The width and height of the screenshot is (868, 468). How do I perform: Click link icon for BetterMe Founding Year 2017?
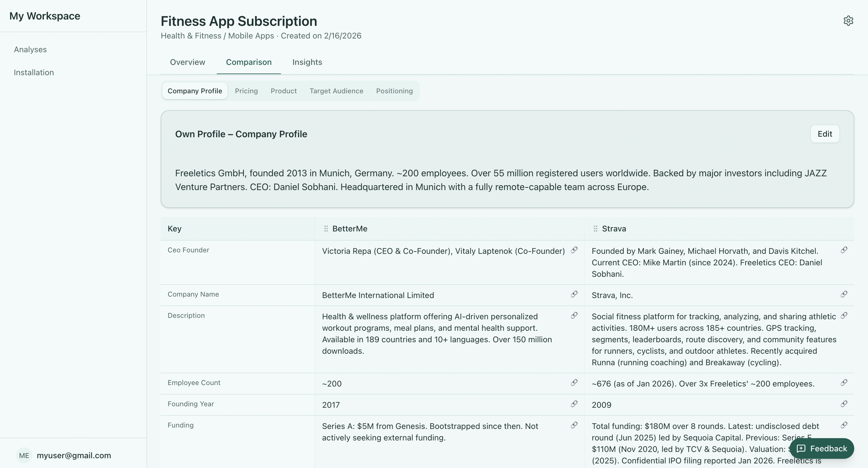tap(574, 404)
